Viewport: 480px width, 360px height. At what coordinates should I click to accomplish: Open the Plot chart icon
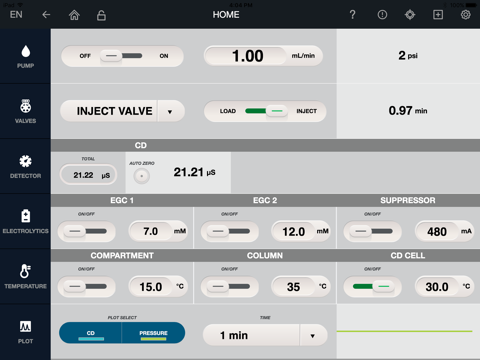[x=25, y=326]
